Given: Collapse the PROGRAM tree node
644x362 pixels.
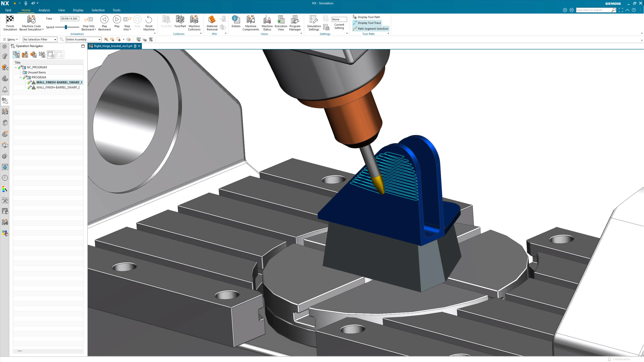Looking at the screenshot, I should tap(20, 77).
